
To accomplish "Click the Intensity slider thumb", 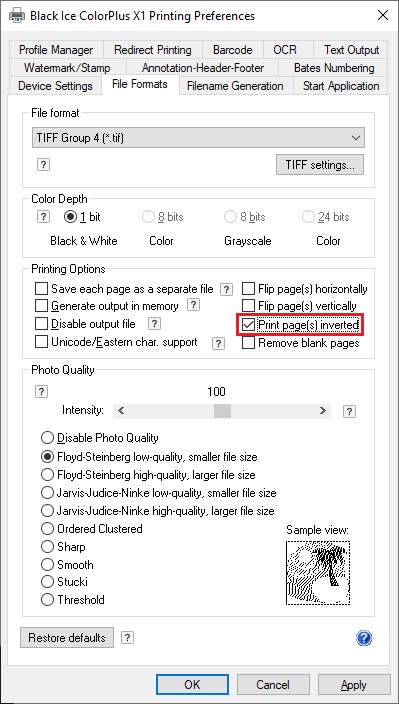I will click(x=222, y=410).
